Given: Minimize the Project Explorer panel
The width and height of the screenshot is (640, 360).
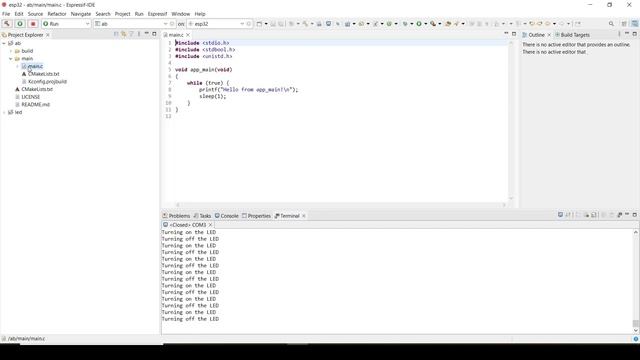Looking at the screenshot, I should [147, 34].
